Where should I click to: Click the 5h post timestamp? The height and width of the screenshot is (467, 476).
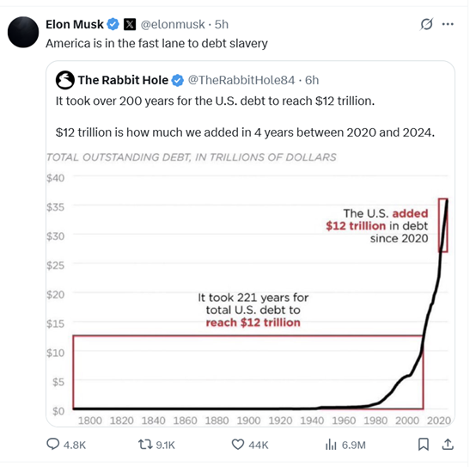point(222,24)
